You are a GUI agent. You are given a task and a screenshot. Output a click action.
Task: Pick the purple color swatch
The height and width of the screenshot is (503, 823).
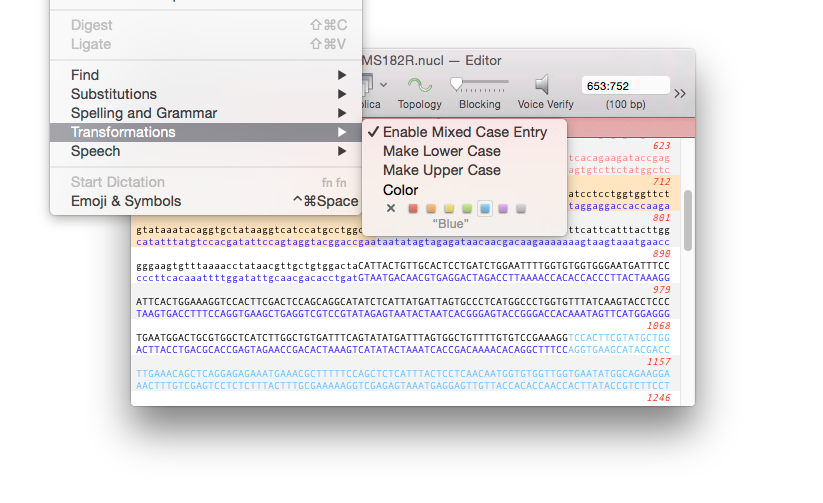point(503,208)
